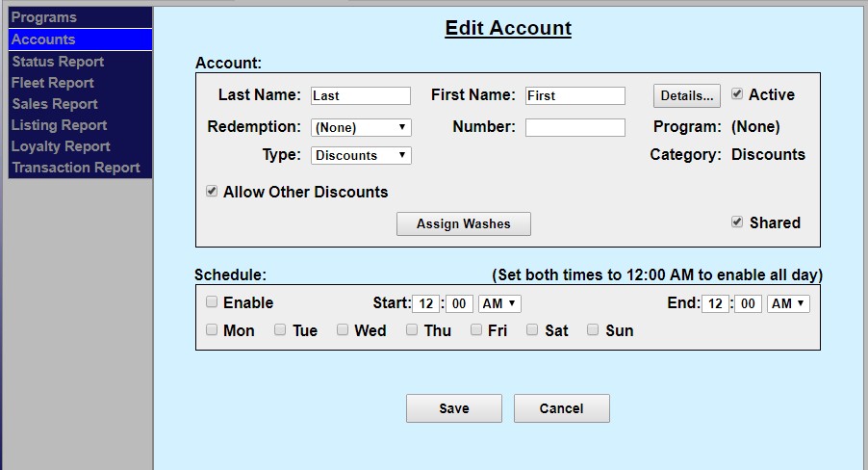Focus the Number input field
Screen dimensions: 868x470
[574, 127]
